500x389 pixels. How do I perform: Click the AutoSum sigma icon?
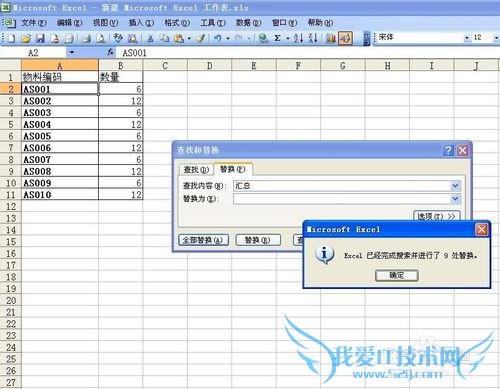277,38
